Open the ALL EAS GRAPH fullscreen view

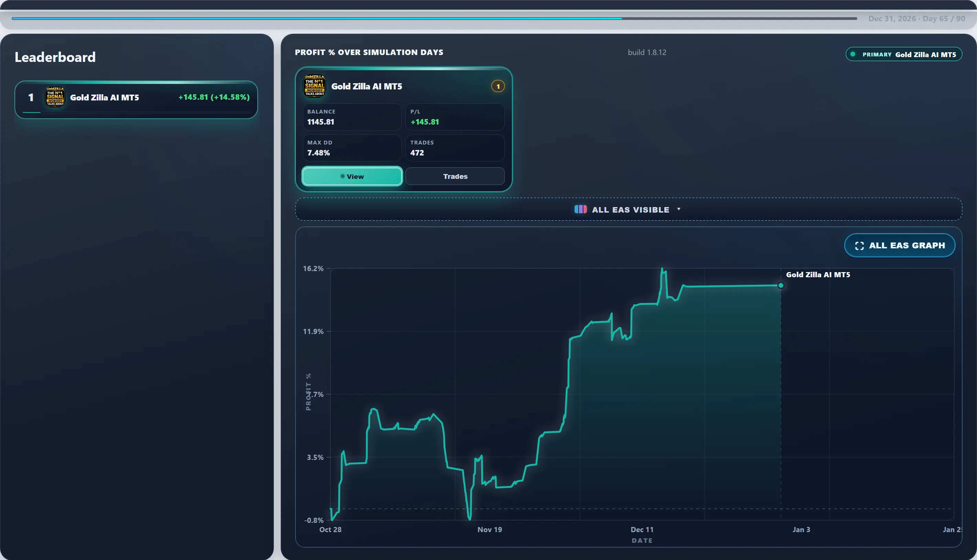coord(899,245)
